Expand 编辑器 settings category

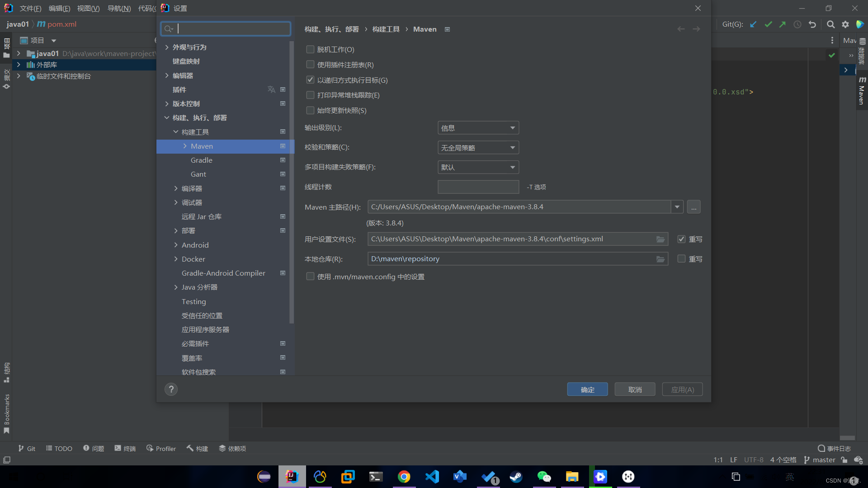(167, 75)
